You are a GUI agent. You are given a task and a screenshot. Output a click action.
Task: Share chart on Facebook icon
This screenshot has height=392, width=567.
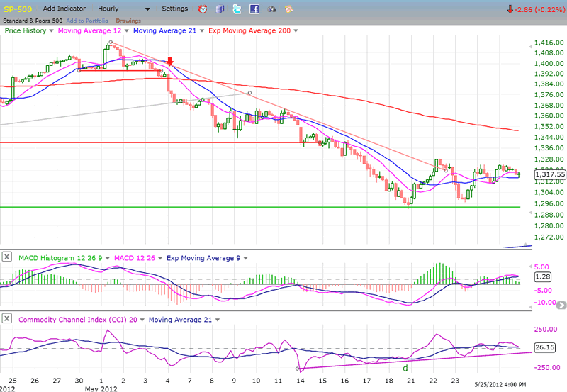tap(254, 9)
